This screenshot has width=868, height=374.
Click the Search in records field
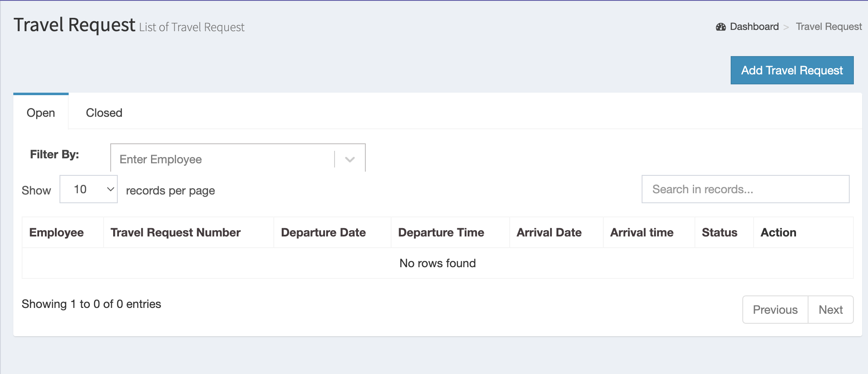click(x=745, y=189)
